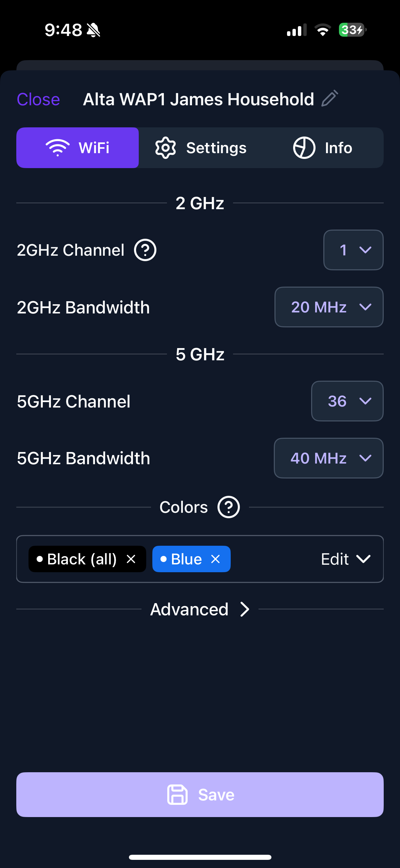Tap the Info tab pie icon
Image resolution: width=400 pixels, height=868 pixels.
[x=304, y=148]
